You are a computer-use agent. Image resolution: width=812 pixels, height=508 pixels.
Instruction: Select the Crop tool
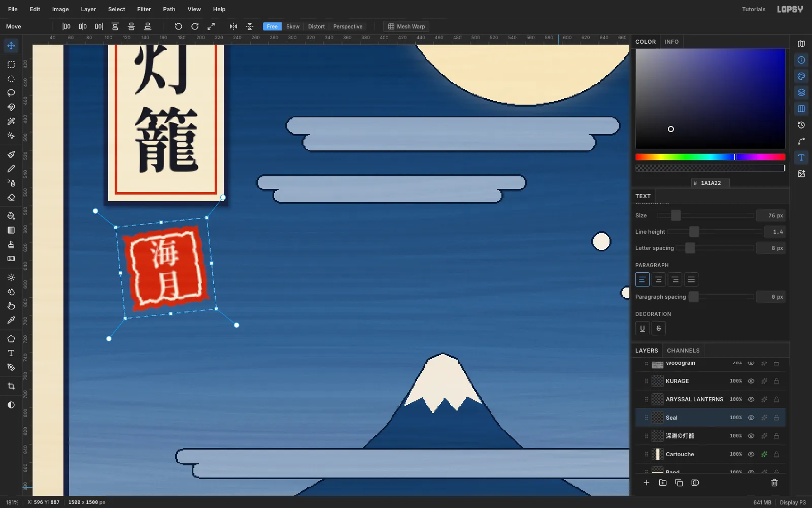(x=11, y=386)
